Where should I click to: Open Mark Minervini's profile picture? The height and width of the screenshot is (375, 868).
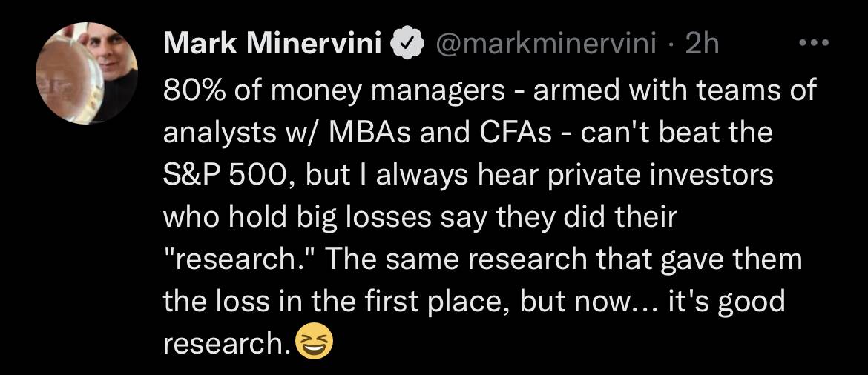(87, 73)
